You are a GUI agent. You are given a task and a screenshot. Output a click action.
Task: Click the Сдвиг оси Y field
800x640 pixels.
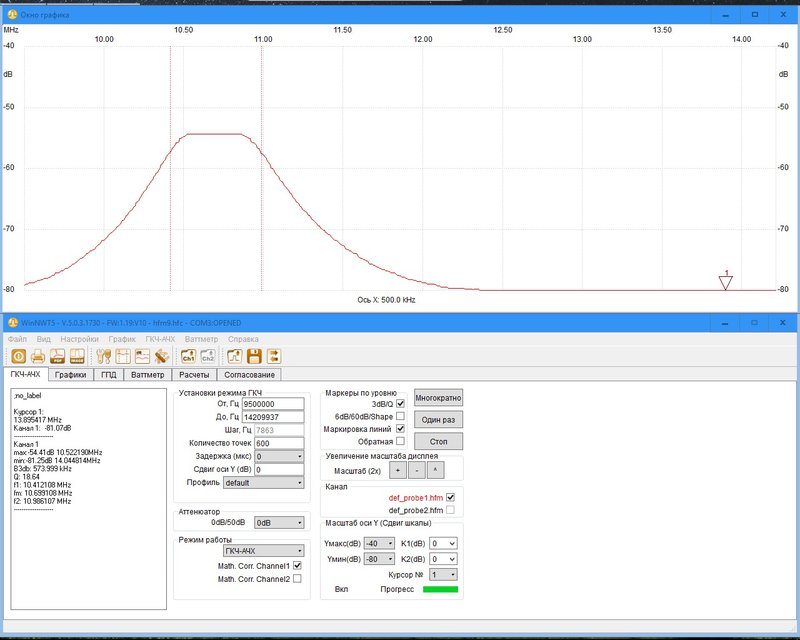[279, 470]
